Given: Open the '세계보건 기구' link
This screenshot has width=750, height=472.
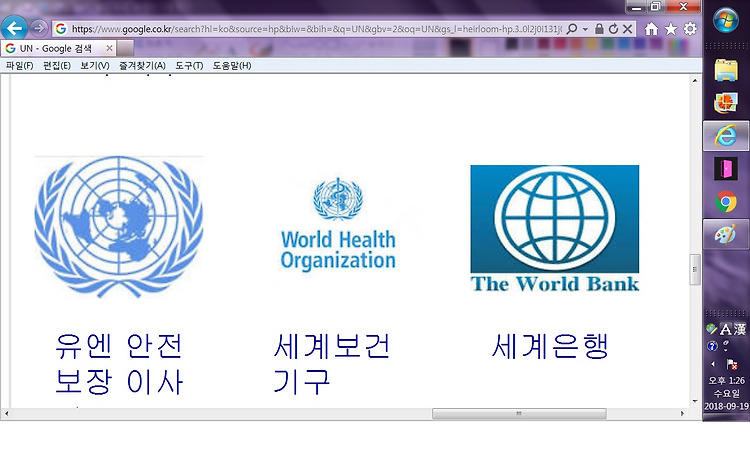Looking at the screenshot, I should coord(332,363).
